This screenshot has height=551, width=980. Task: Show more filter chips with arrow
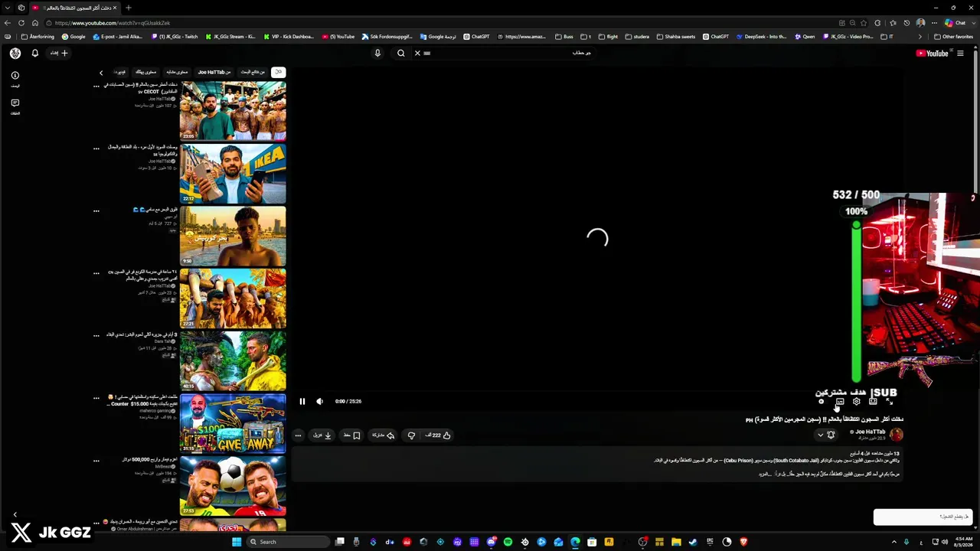101,73
